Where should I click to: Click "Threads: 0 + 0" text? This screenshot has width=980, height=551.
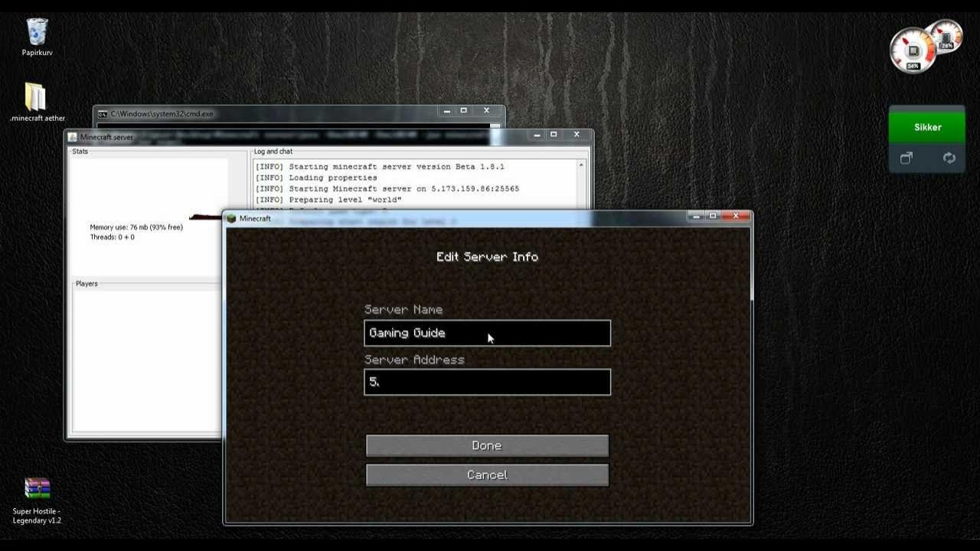tap(112, 237)
